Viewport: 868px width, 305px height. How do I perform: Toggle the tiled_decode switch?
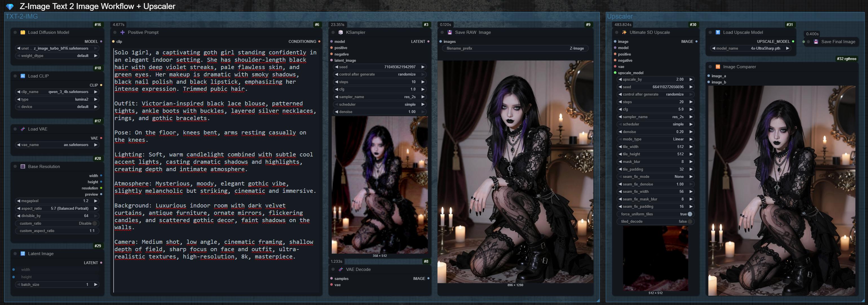point(690,221)
